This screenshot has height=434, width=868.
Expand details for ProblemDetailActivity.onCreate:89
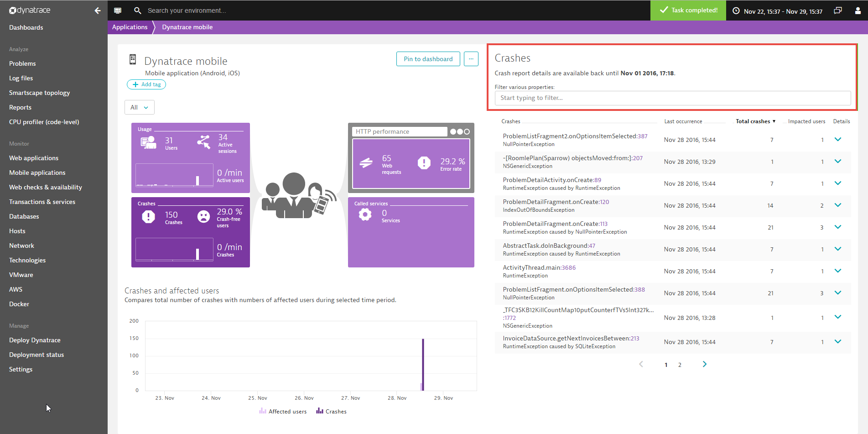point(838,183)
